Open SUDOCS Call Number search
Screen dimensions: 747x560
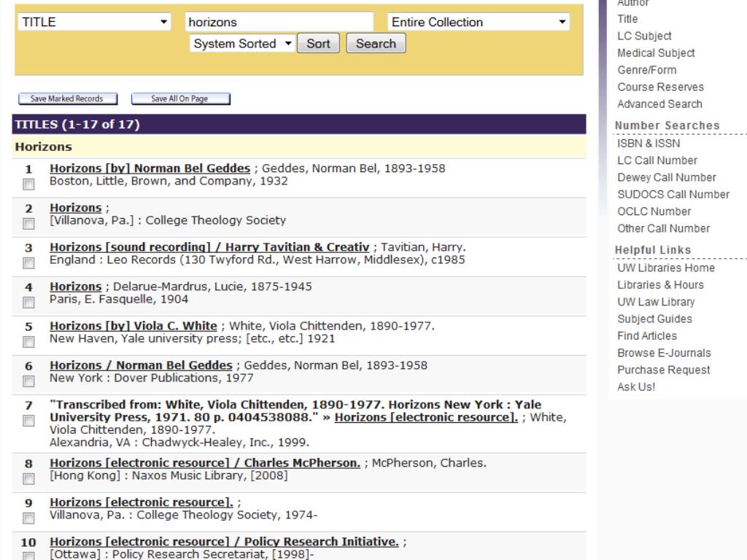pyautogui.click(x=673, y=195)
